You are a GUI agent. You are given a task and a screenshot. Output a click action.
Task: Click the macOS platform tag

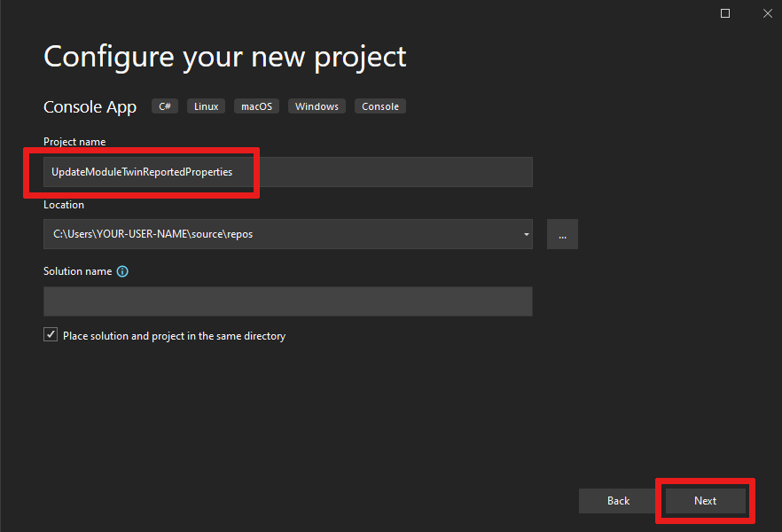(257, 106)
